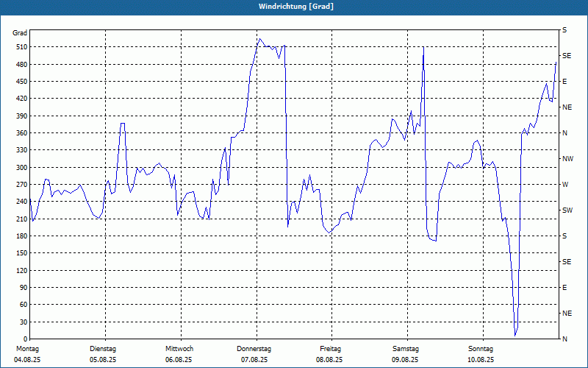Click the date 08.08.25
Viewport: 588px width, 368px height.
coord(329,360)
